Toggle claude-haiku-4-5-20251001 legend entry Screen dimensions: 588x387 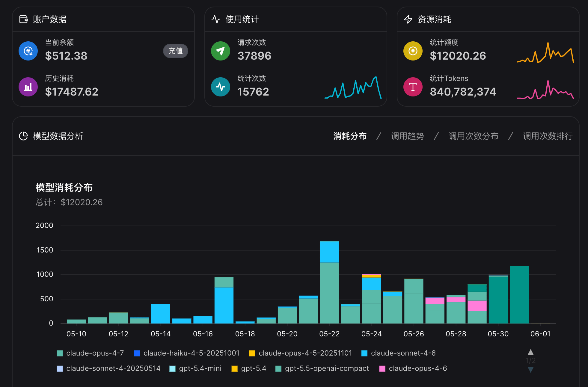187,353
